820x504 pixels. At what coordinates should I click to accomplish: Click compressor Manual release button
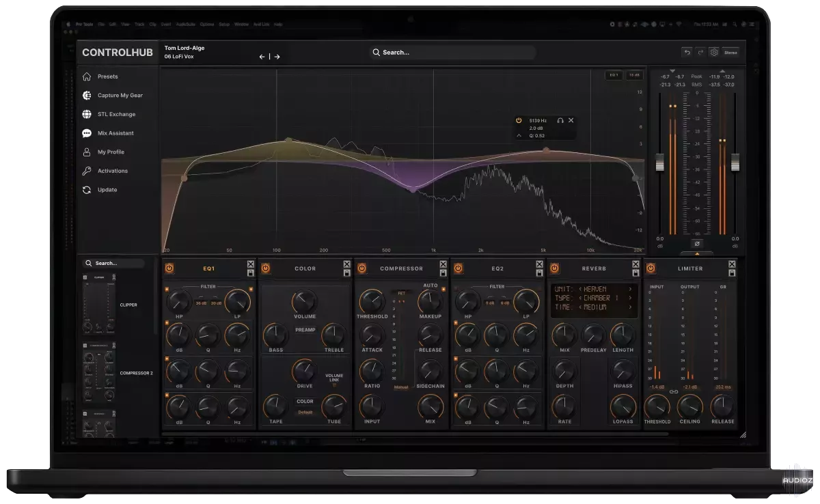[x=401, y=387]
